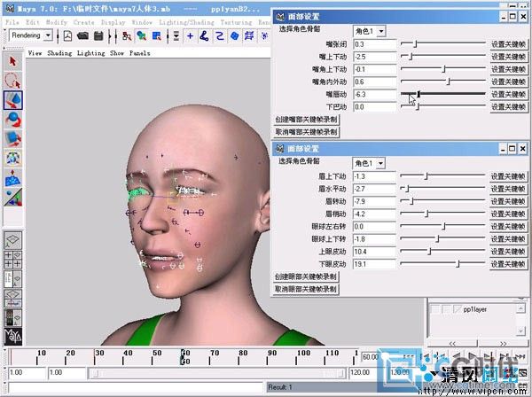Switch to single perspective view layout
The height and width of the screenshot is (397, 532).
point(13,240)
